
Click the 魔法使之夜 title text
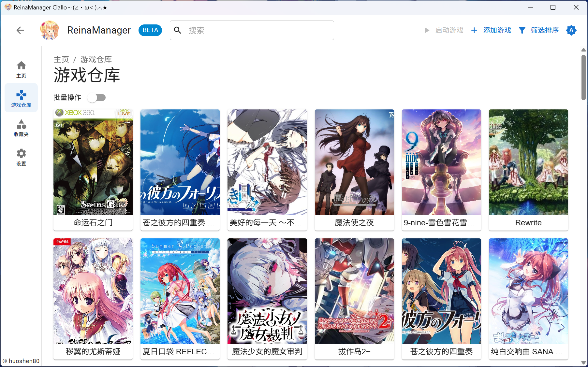(354, 223)
